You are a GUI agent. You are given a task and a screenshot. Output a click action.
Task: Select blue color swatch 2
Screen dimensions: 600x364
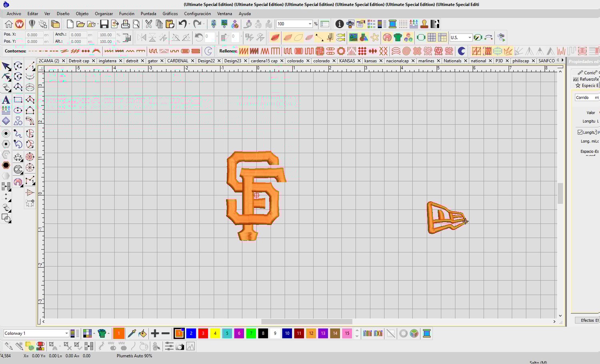click(191, 333)
